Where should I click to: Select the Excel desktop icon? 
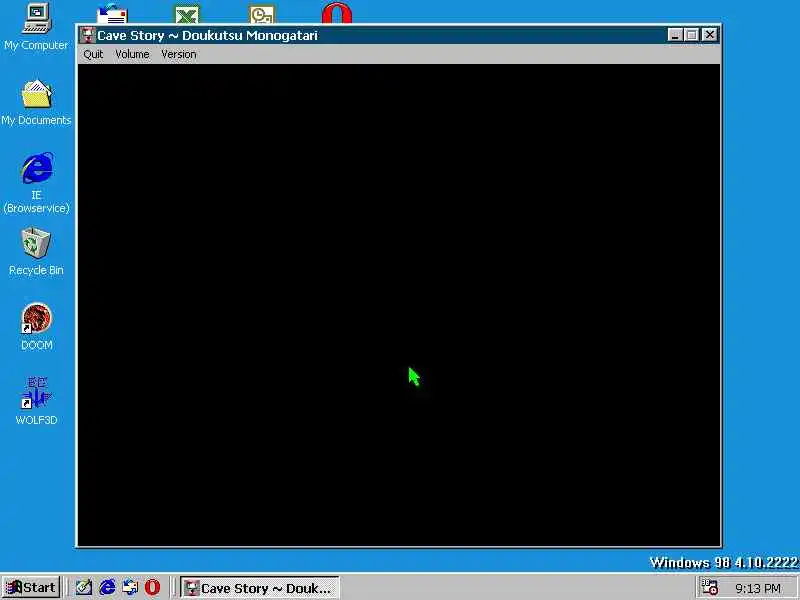(187, 14)
